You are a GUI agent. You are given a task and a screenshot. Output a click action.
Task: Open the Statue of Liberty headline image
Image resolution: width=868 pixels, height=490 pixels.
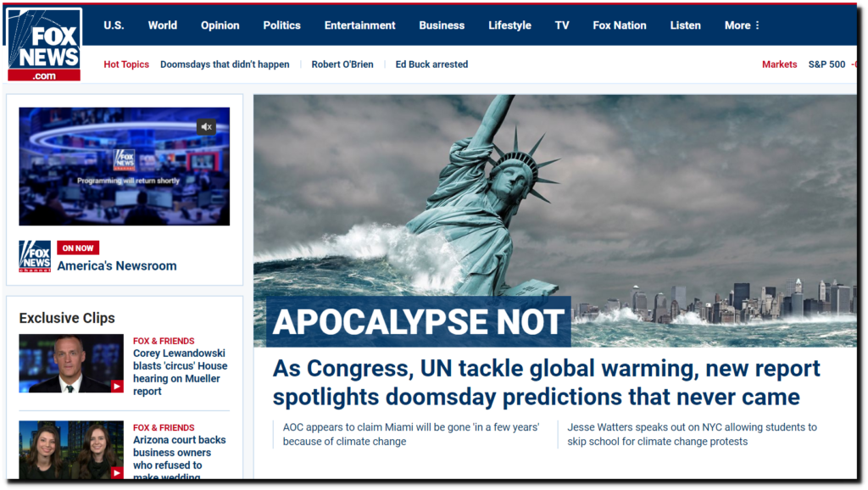[x=554, y=203]
